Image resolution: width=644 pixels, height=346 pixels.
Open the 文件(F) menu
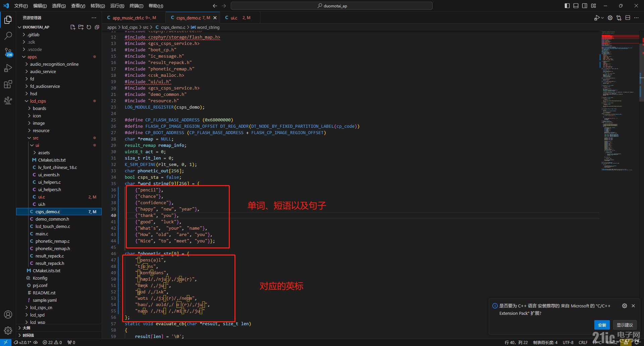(21, 6)
